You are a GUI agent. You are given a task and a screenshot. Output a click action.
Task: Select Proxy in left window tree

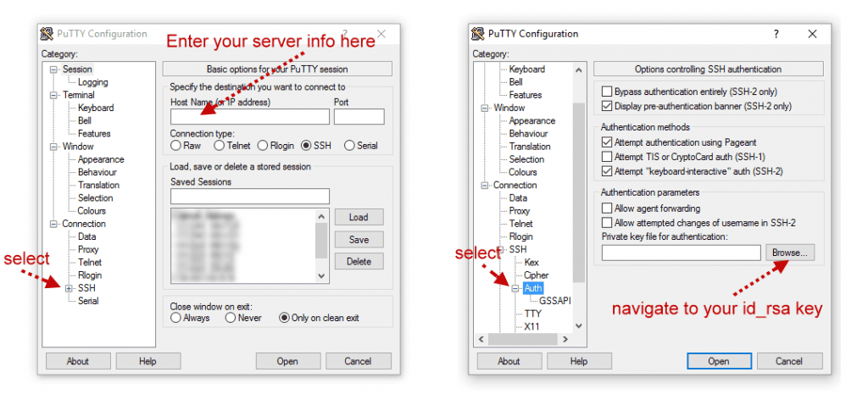pyautogui.click(x=88, y=249)
